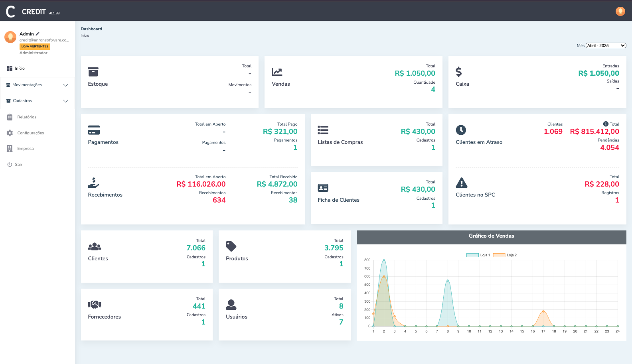Click the Fornecedores handshake icon
The image size is (632, 364).
(x=95, y=305)
